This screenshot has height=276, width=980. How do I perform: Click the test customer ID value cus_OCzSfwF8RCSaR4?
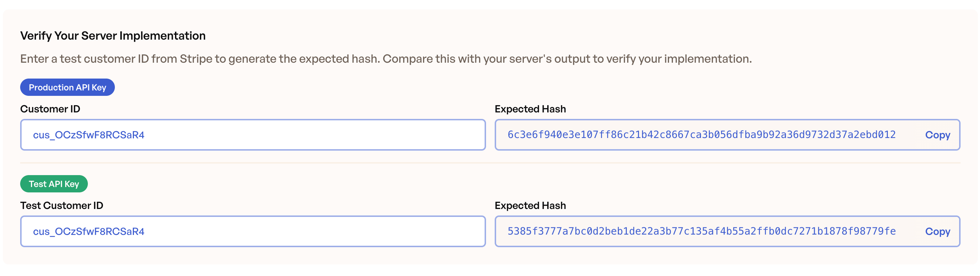pyautogui.click(x=89, y=231)
